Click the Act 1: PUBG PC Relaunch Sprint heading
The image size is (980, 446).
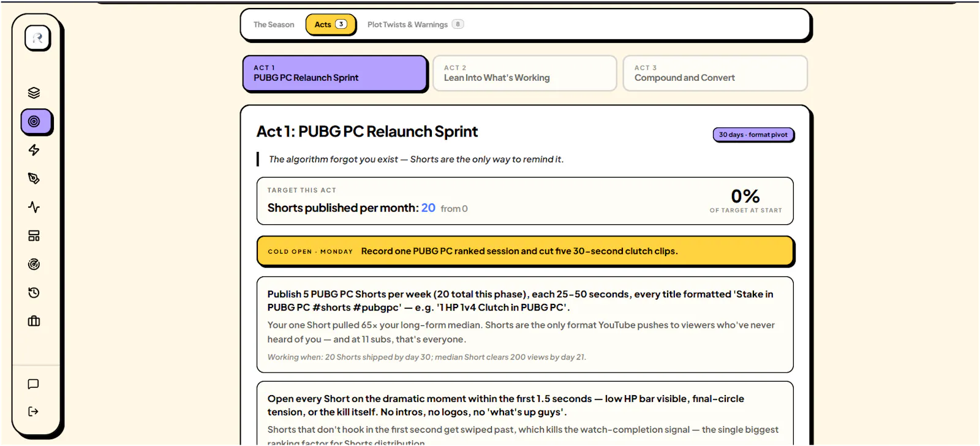pyautogui.click(x=367, y=132)
